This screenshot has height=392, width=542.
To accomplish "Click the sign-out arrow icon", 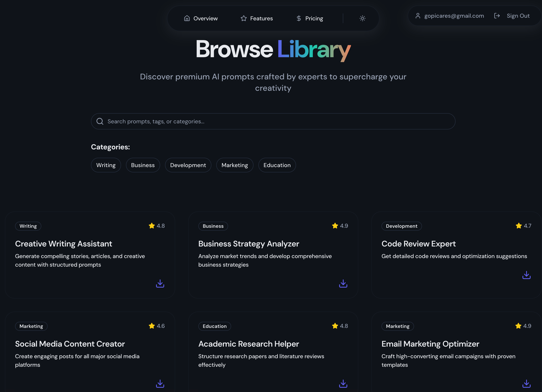I will click(497, 16).
